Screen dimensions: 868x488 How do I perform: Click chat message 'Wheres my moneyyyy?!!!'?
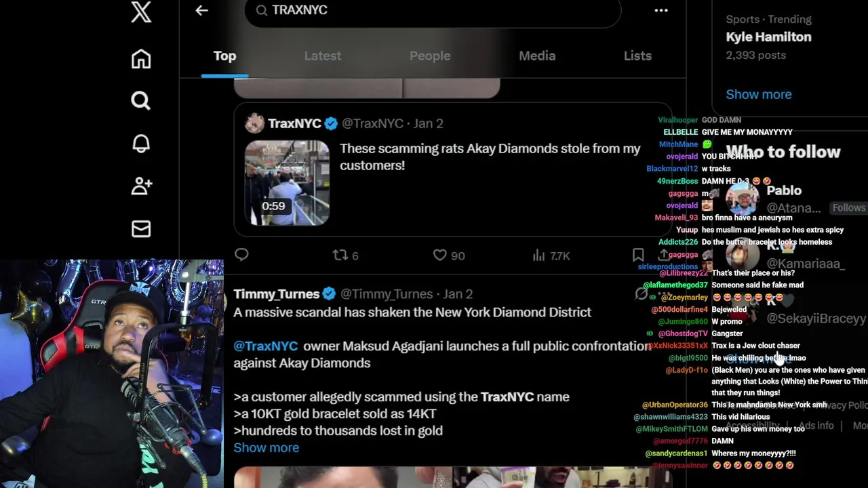pos(753,453)
